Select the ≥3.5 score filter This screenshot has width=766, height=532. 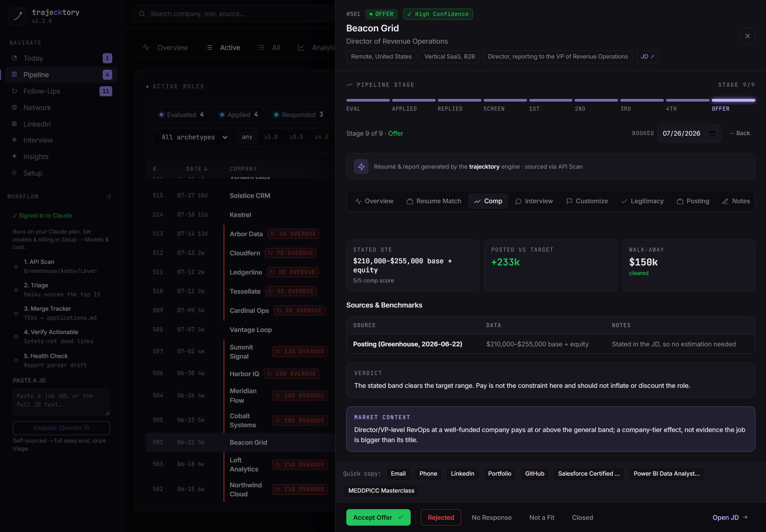click(x=296, y=137)
